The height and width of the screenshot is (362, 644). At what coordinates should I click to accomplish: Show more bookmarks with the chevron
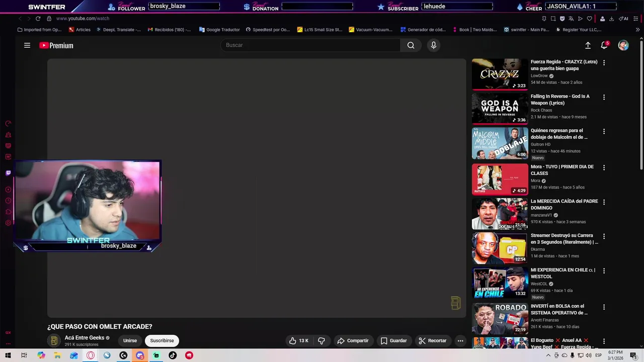click(x=637, y=30)
